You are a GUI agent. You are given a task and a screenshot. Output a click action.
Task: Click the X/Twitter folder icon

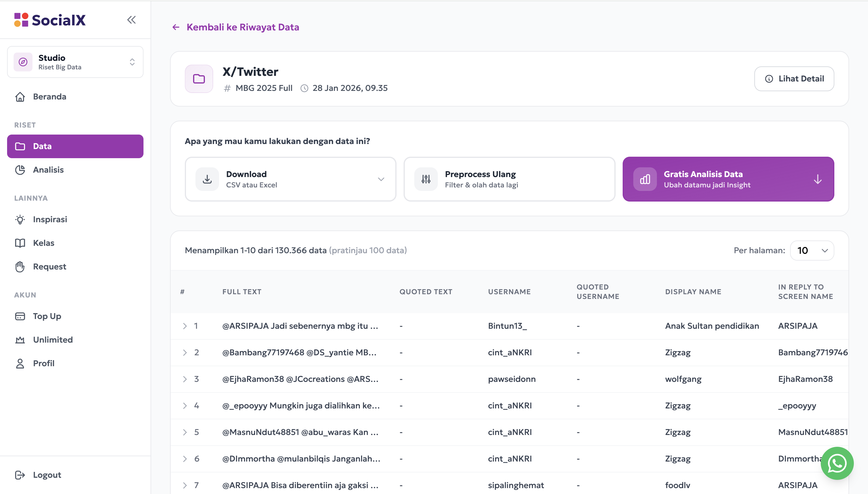(199, 79)
